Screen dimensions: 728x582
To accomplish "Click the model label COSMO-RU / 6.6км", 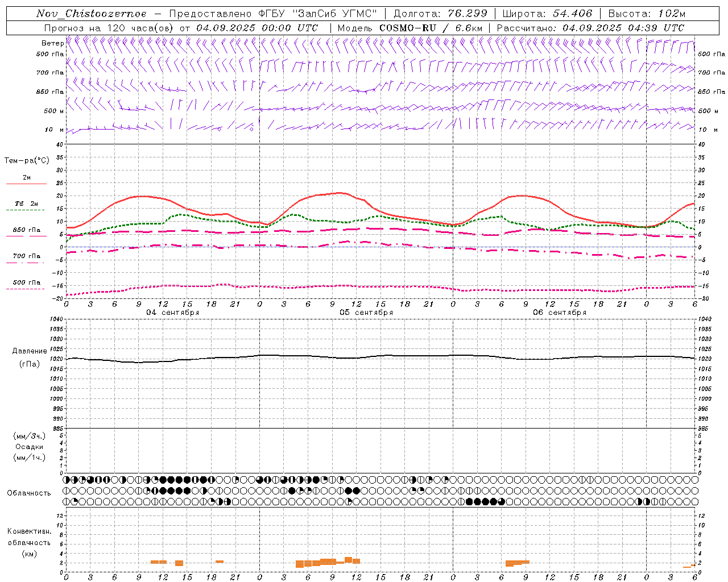I will click(x=431, y=28).
